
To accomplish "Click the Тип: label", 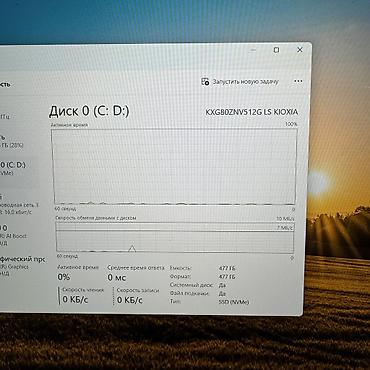I will (x=175, y=301).
